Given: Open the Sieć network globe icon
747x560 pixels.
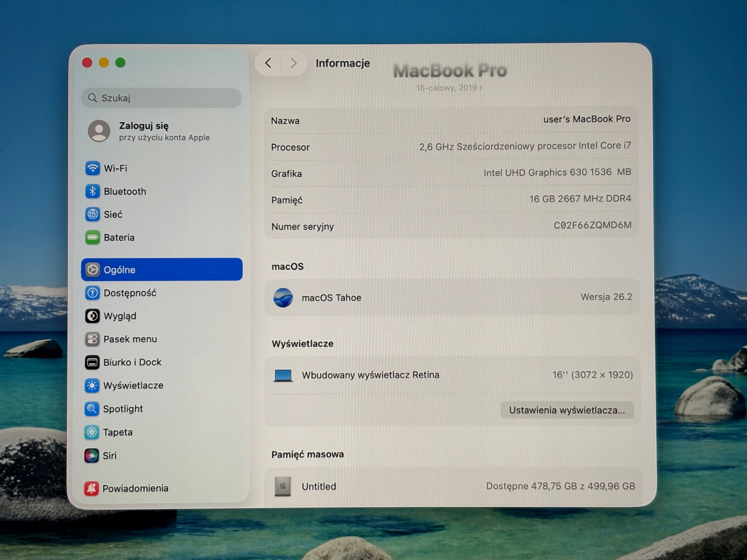Looking at the screenshot, I should point(92,214).
